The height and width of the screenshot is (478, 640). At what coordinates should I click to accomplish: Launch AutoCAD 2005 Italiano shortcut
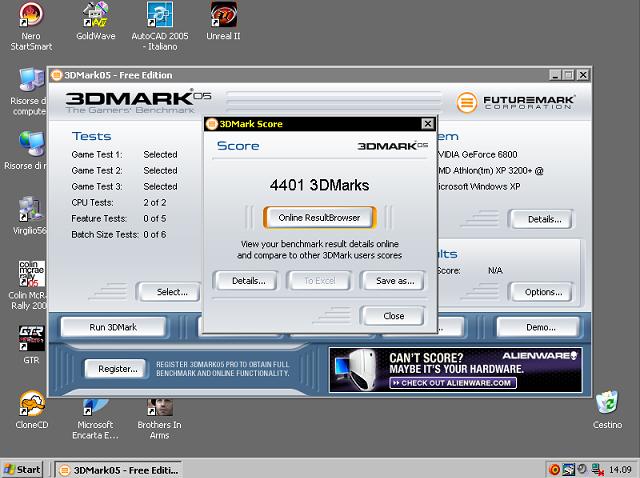[160, 27]
